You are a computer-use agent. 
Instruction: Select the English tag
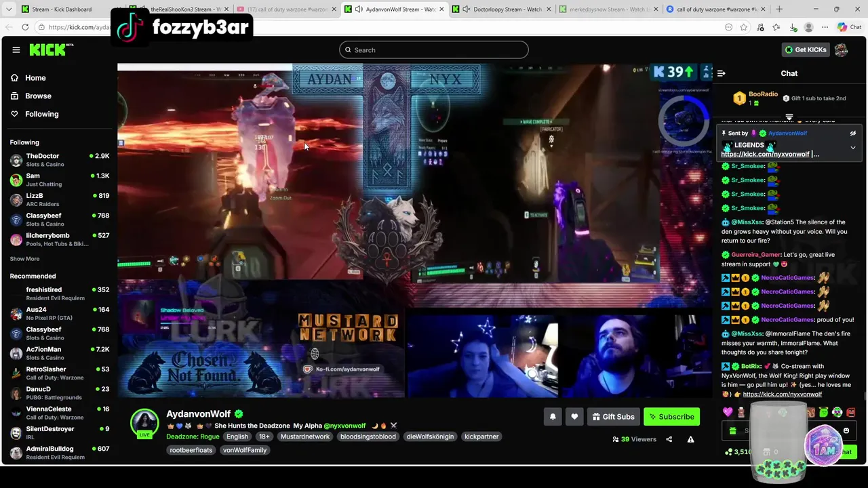coord(237,436)
